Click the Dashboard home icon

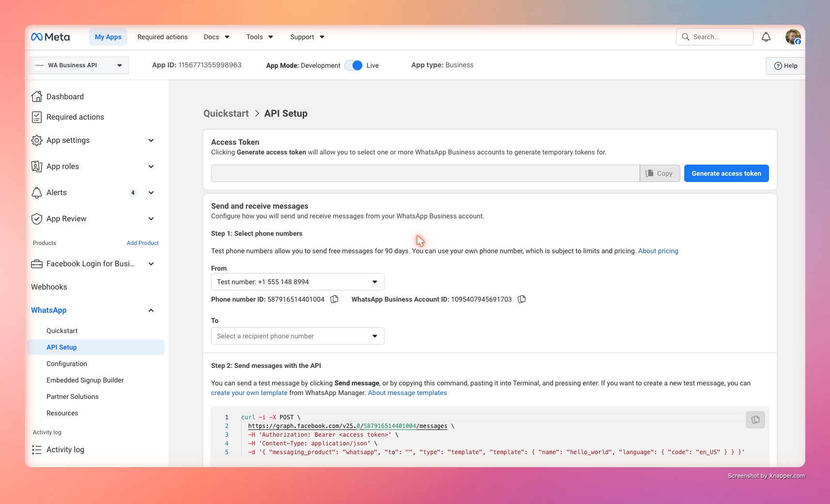tap(37, 96)
